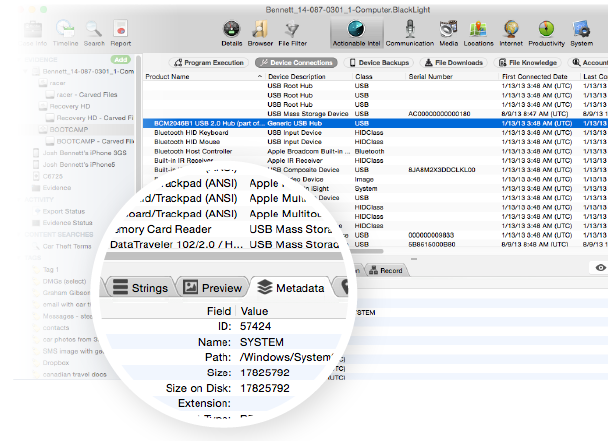Screen dimensions: 612x441
Task: Open the System view
Action: (582, 34)
